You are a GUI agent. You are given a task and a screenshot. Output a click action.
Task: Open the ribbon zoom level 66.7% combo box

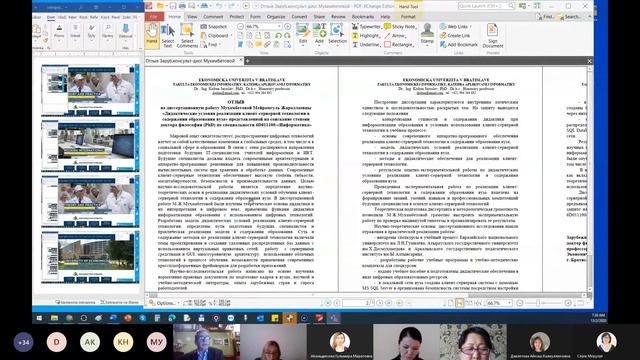[x=264, y=27]
